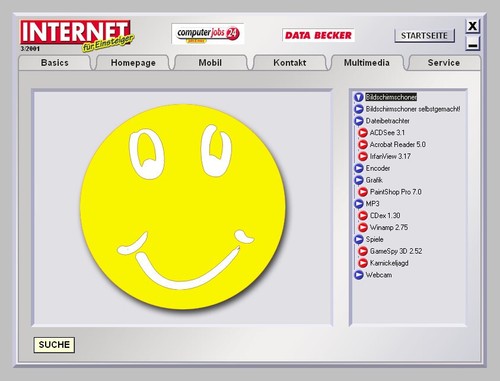Select IrfanView 3.17 text
Viewport: 500px width, 381px height.
coord(390,156)
